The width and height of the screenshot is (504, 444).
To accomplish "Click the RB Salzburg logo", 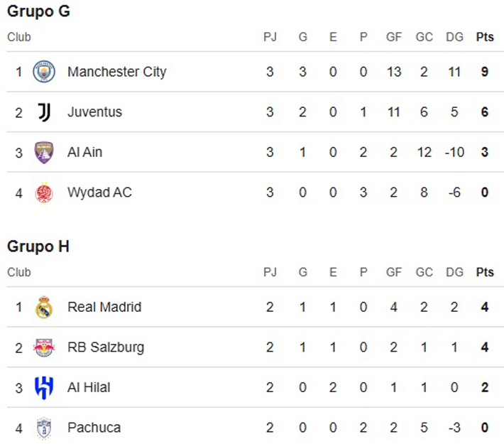I will tap(44, 347).
